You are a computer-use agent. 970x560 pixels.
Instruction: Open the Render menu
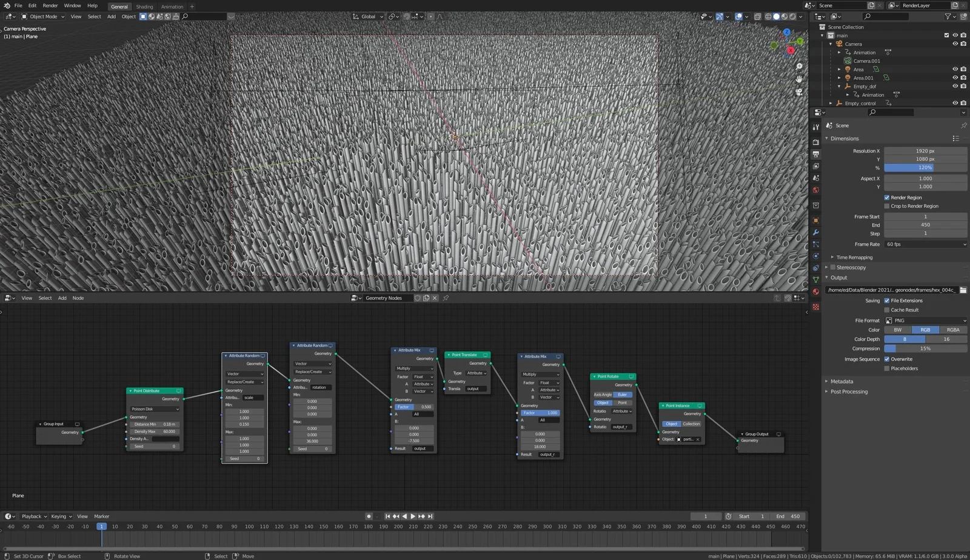(50, 5)
